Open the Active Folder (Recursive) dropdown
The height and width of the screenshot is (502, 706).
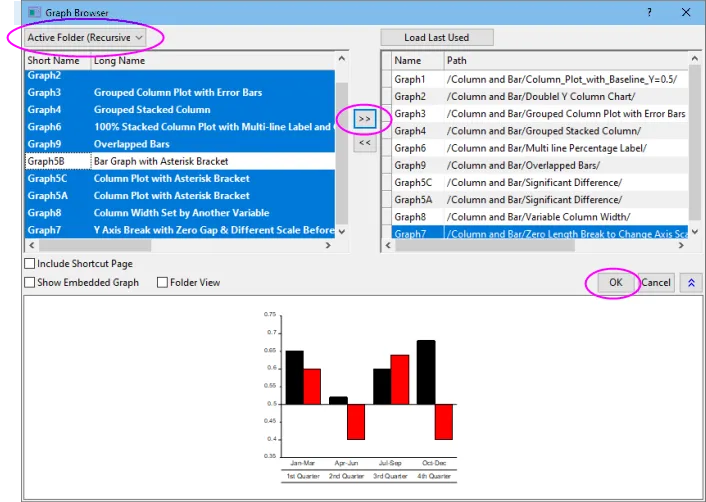click(x=85, y=37)
